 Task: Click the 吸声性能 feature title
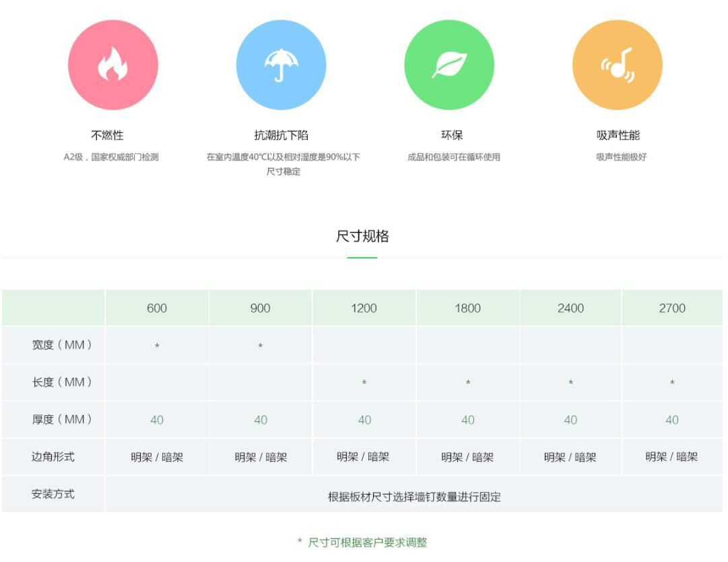click(x=618, y=135)
